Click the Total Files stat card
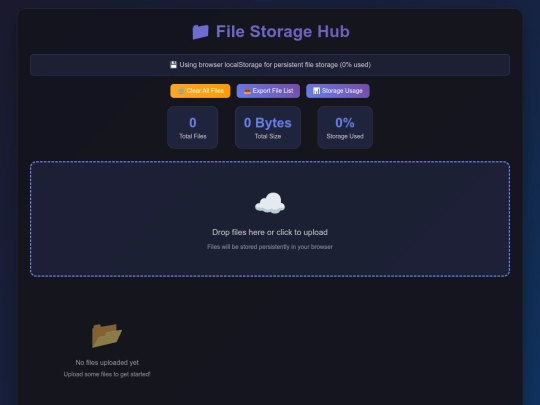 click(x=193, y=127)
